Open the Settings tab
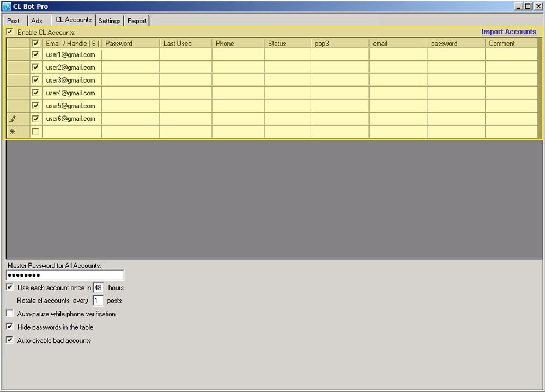 coord(110,21)
